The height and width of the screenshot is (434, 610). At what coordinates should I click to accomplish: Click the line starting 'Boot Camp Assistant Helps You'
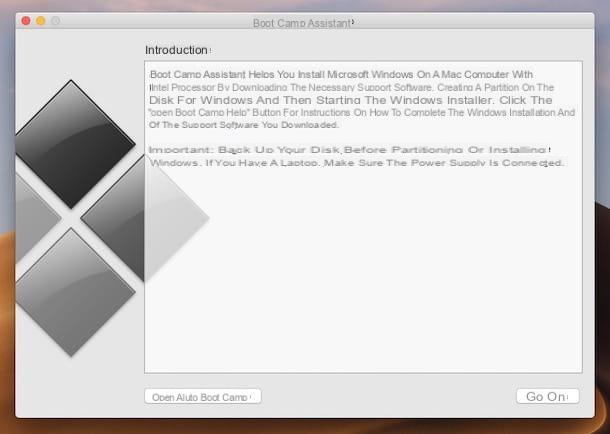pos(341,74)
